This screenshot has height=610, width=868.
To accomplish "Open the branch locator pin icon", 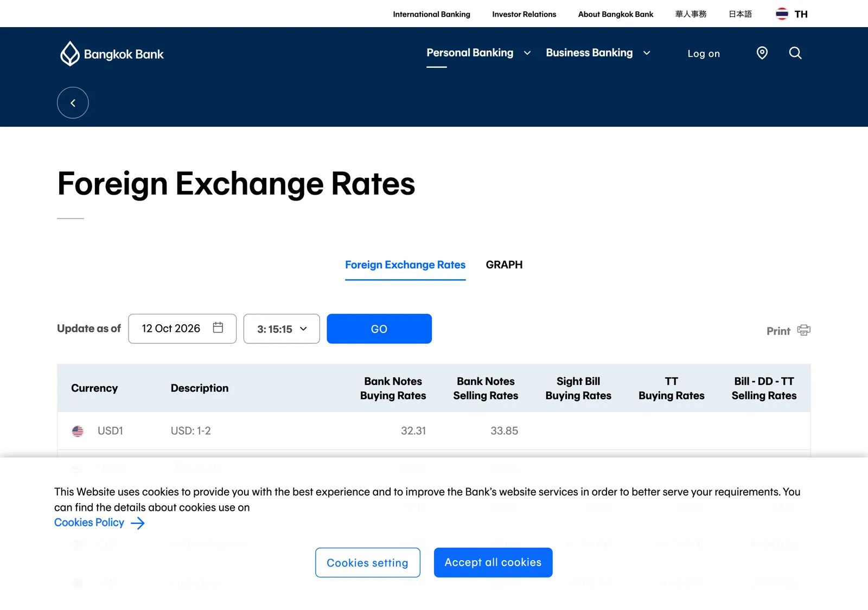I will 762,53.
